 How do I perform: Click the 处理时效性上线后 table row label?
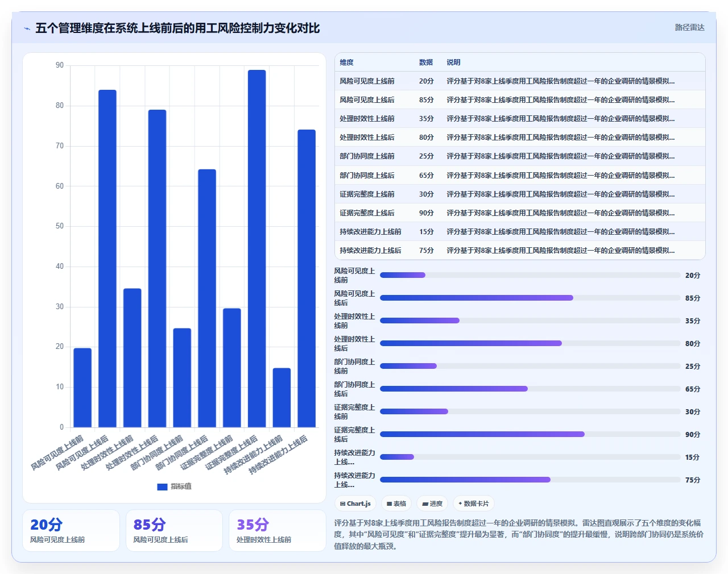coord(367,138)
